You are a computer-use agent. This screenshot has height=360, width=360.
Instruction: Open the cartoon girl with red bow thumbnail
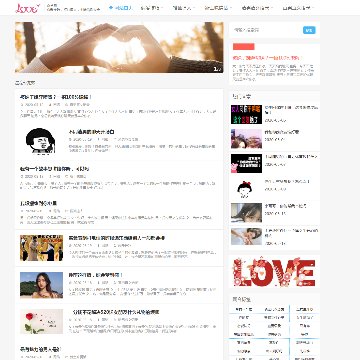[246, 188]
